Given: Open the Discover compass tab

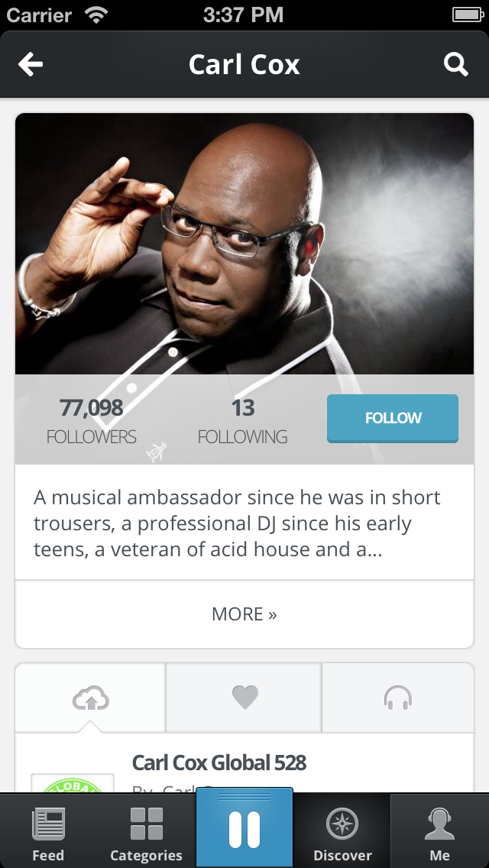Looking at the screenshot, I should tap(342, 834).
